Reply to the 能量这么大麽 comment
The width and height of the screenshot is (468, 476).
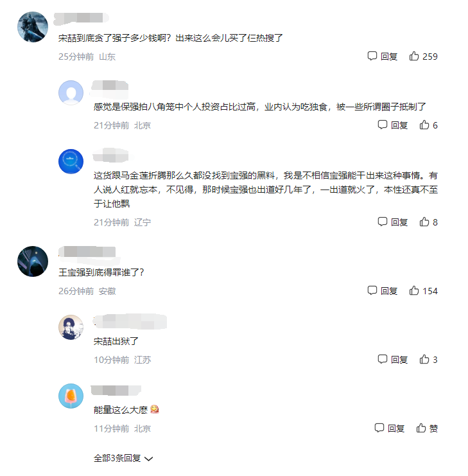click(390, 428)
